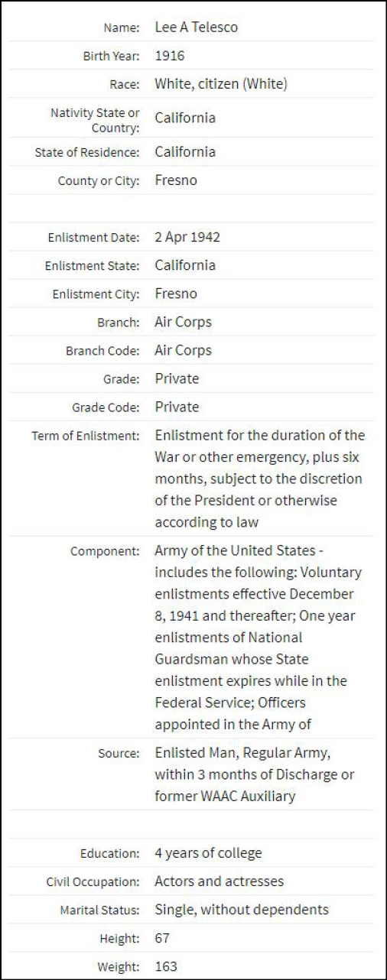Click the Term of Enlistment description text
387x980 pixels.
(260, 479)
